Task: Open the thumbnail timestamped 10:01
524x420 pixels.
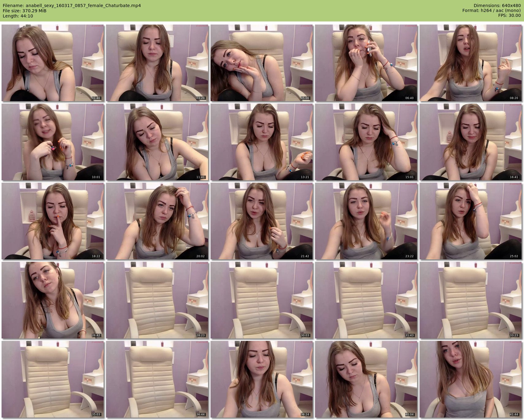Action: [x=52, y=142]
